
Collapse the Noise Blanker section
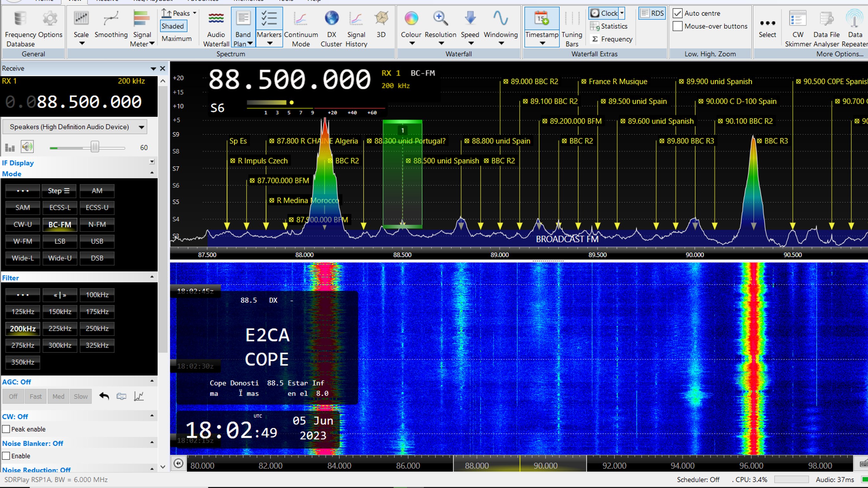pos(152,442)
